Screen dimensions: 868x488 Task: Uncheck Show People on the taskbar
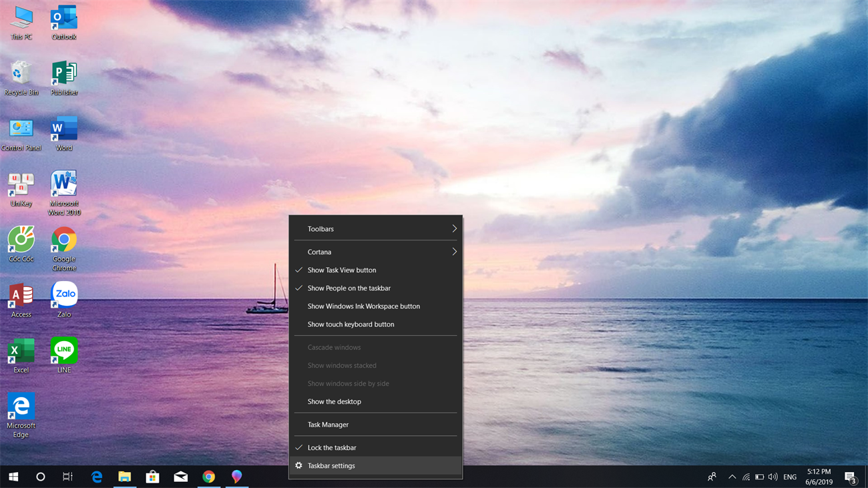(376, 288)
